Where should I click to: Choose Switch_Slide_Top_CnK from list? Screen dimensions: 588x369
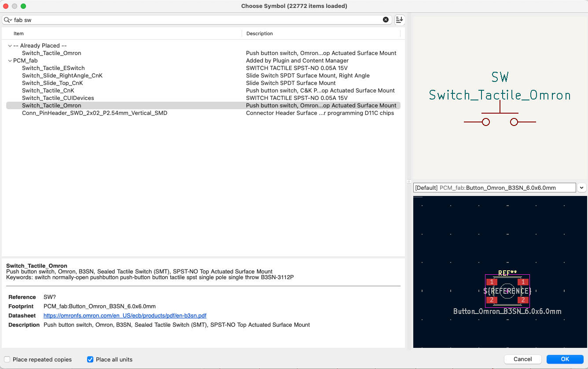tap(52, 83)
